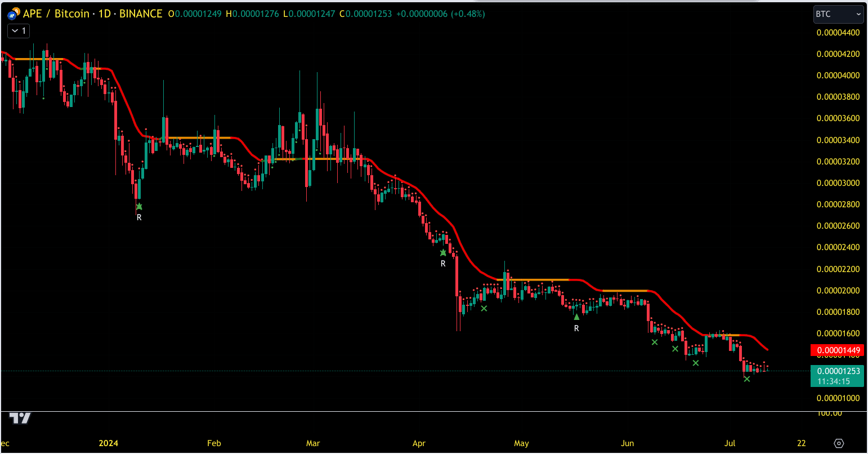The height and width of the screenshot is (454, 868).
Task: Click the close value C0.00001253
Action: (365, 14)
